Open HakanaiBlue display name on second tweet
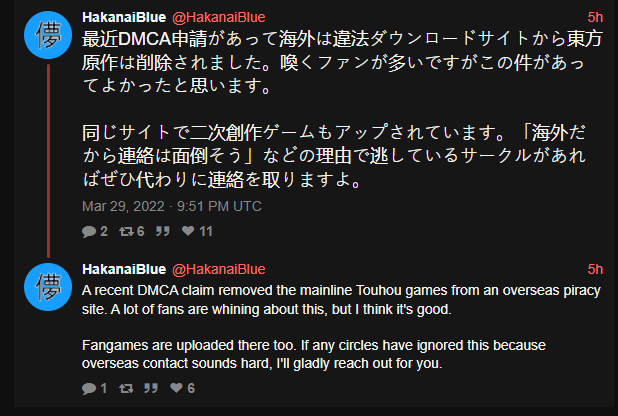The height and width of the screenshot is (416, 618). pos(124,268)
